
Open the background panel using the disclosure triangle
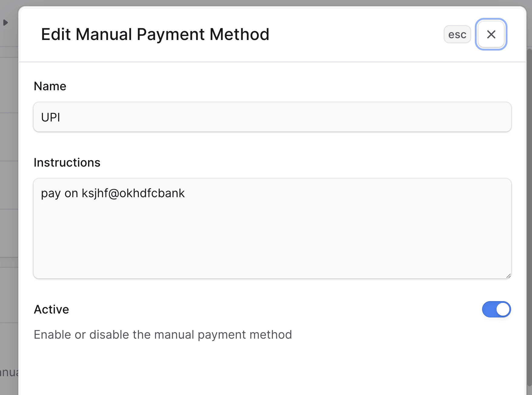[5, 22]
